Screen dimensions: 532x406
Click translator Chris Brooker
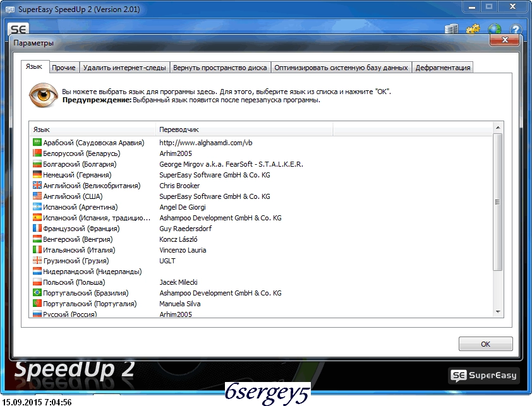pos(179,186)
